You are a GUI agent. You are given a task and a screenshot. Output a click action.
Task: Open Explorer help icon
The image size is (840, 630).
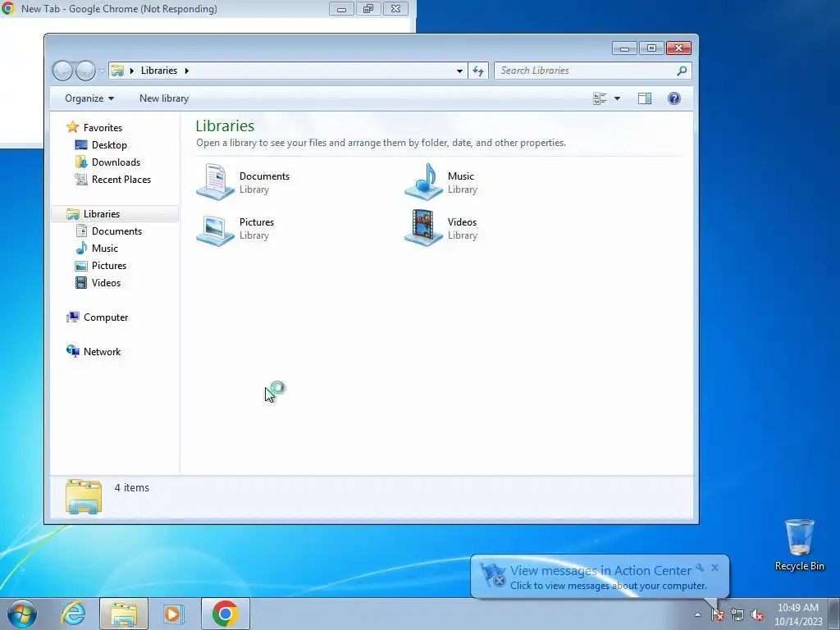[x=674, y=98]
